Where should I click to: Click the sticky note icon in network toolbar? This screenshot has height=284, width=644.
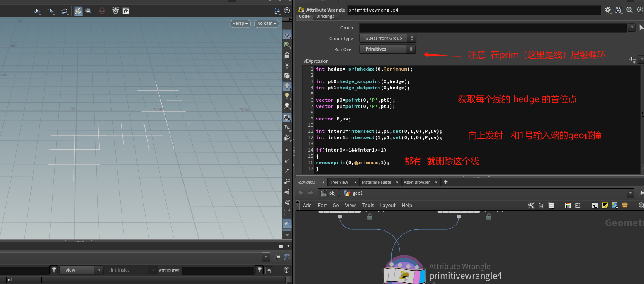[605, 205]
